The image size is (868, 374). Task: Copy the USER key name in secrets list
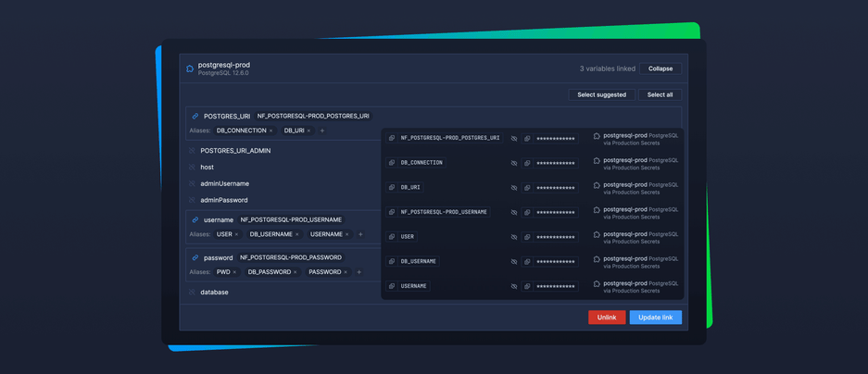tap(391, 237)
